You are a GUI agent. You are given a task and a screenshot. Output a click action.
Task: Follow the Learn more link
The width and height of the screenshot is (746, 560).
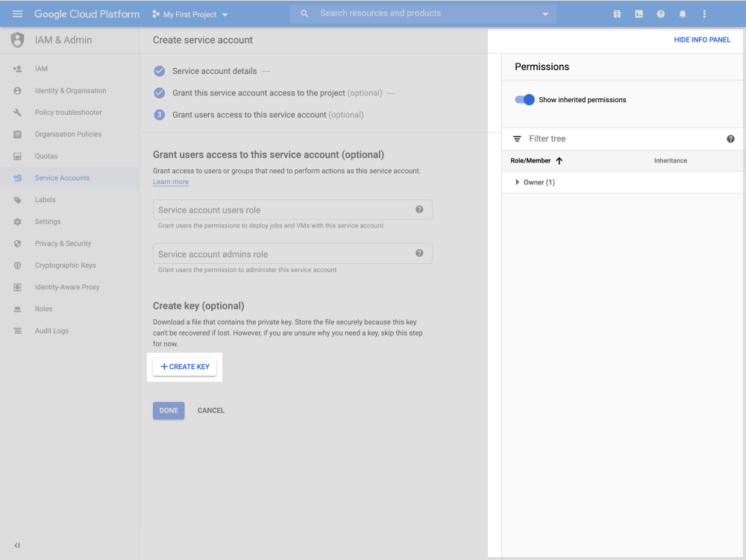[171, 182]
